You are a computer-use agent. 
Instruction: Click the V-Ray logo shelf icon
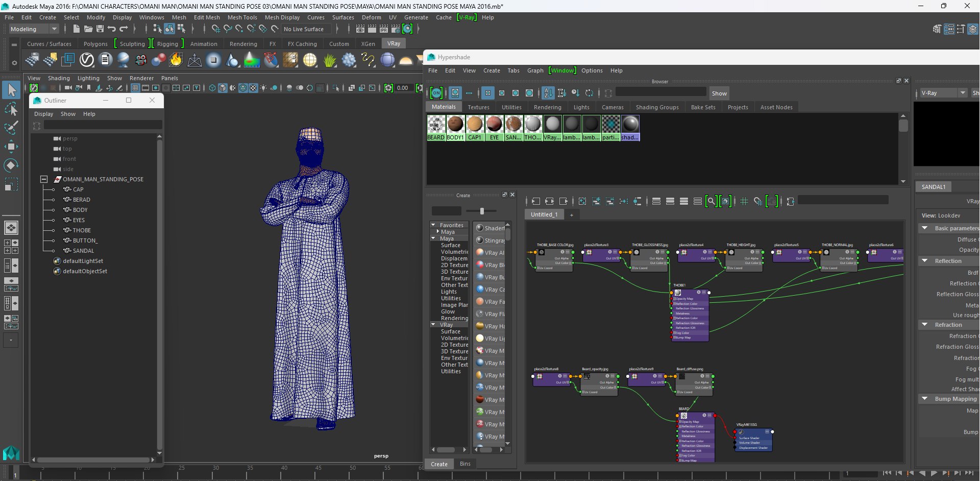tap(87, 60)
